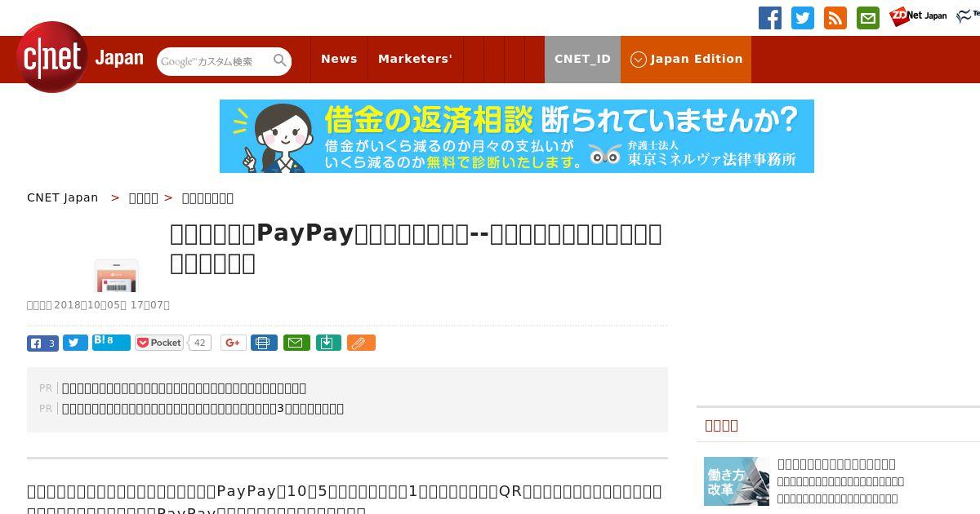Expand the Japan Edition selector

coord(686,59)
